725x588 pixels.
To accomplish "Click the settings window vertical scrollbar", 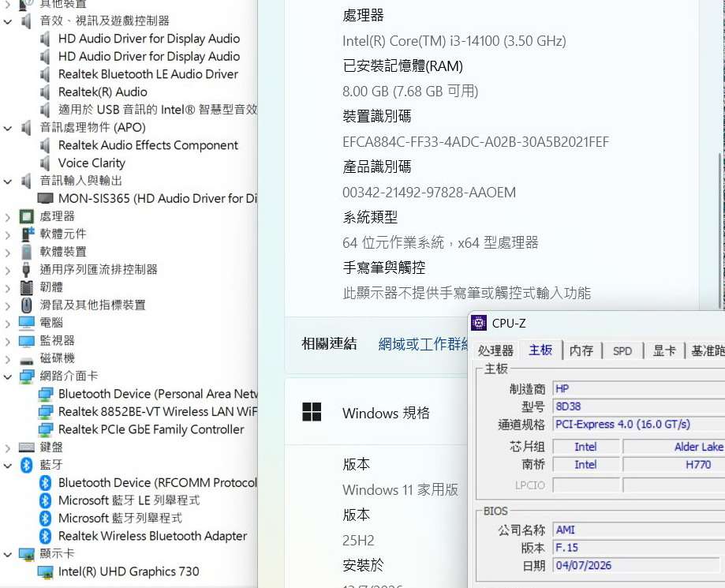I will pos(721,231).
